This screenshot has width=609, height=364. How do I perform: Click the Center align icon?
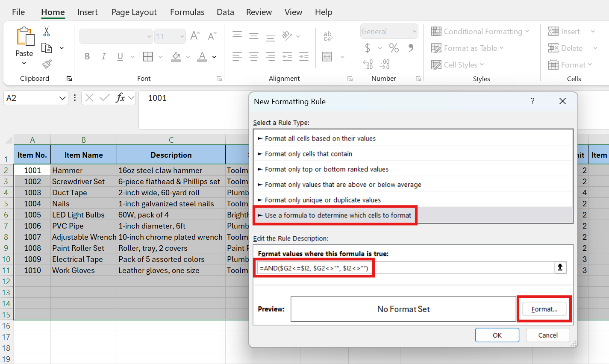point(254,56)
